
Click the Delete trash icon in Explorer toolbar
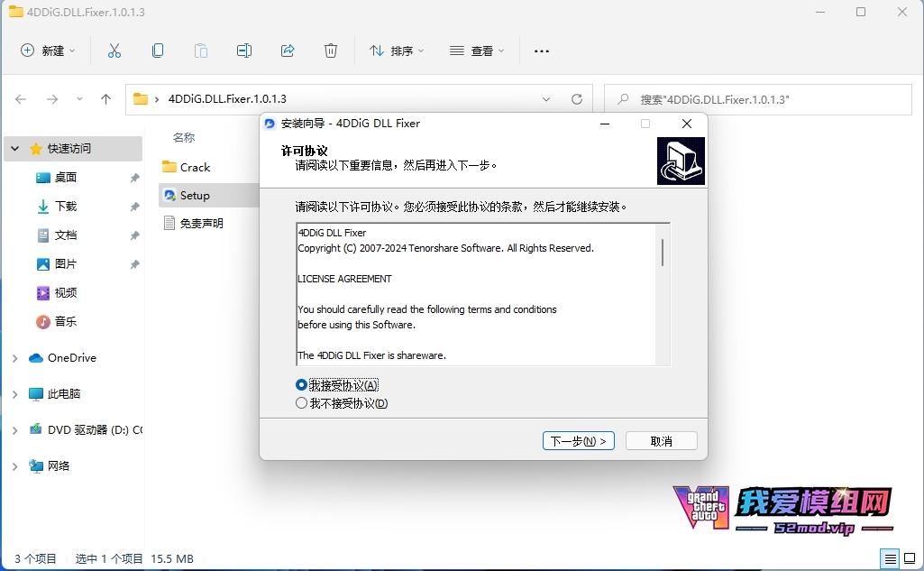point(331,51)
